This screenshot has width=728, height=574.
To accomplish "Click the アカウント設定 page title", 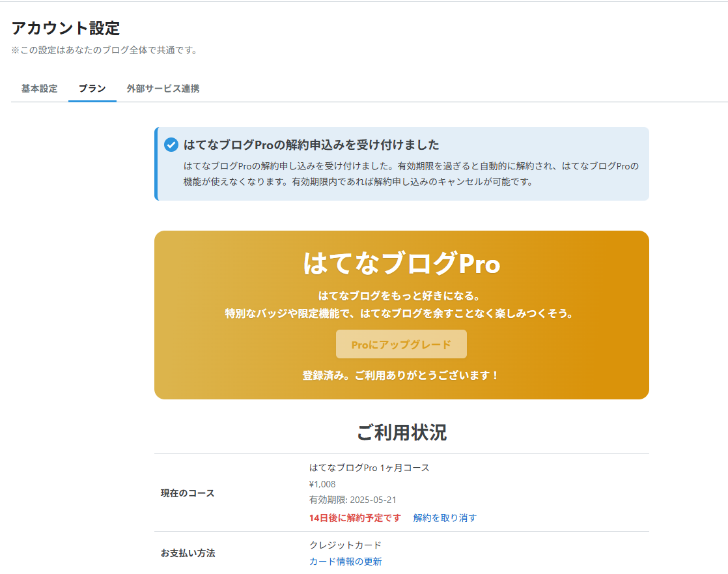I will pyautogui.click(x=66, y=28).
